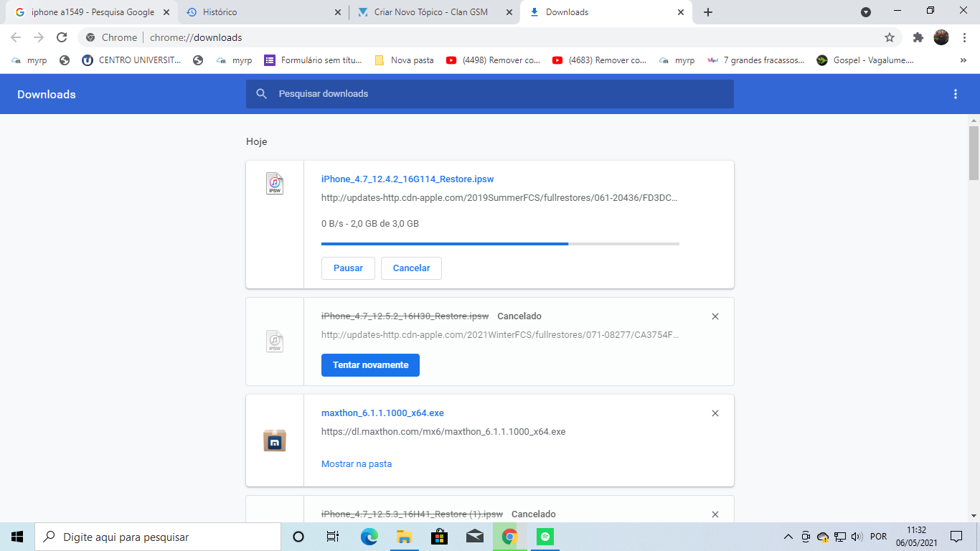Screen dimensions: 980x551
Task: Close the Histórico tab
Action: coord(339,12)
